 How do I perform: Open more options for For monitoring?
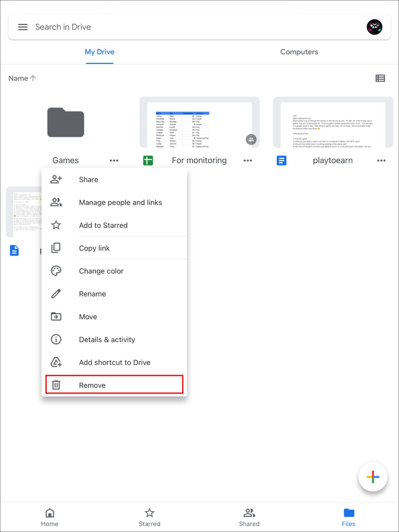tap(248, 161)
